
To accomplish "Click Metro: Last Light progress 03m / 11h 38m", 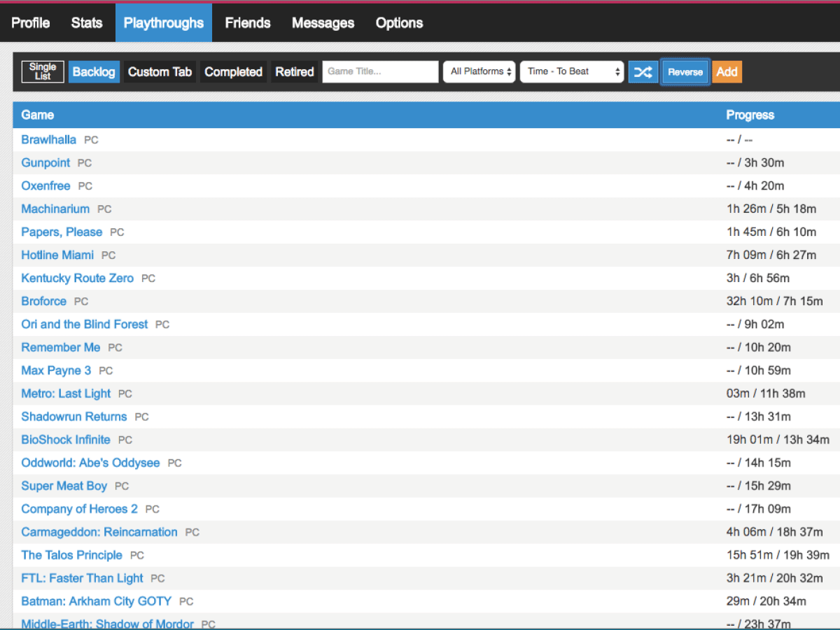I will tap(766, 393).
